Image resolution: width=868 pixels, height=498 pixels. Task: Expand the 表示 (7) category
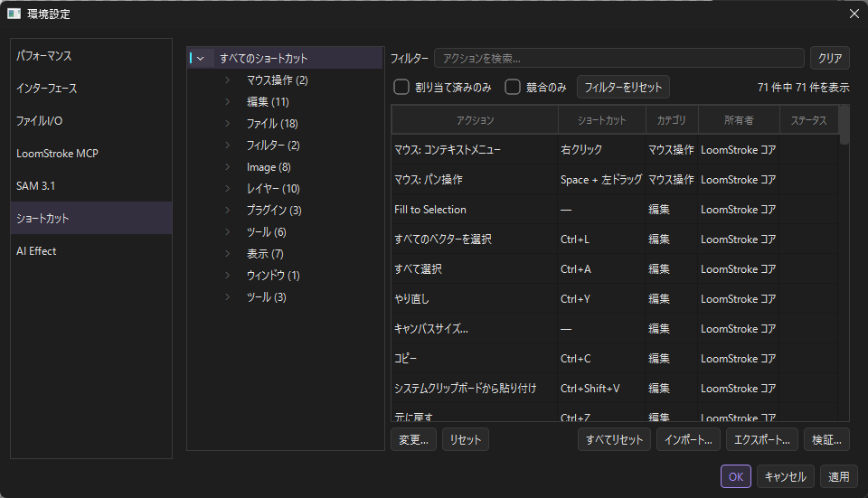pyautogui.click(x=227, y=253)
